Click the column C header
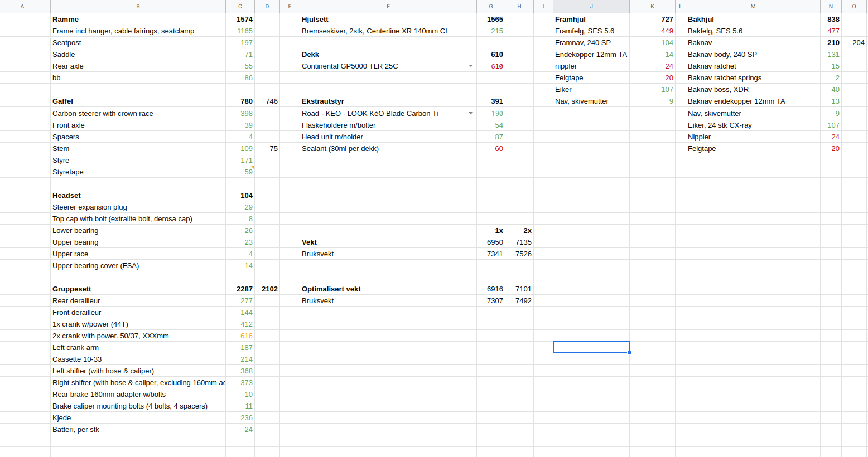The width and height of the screenshot is (868, 457). 240,6
